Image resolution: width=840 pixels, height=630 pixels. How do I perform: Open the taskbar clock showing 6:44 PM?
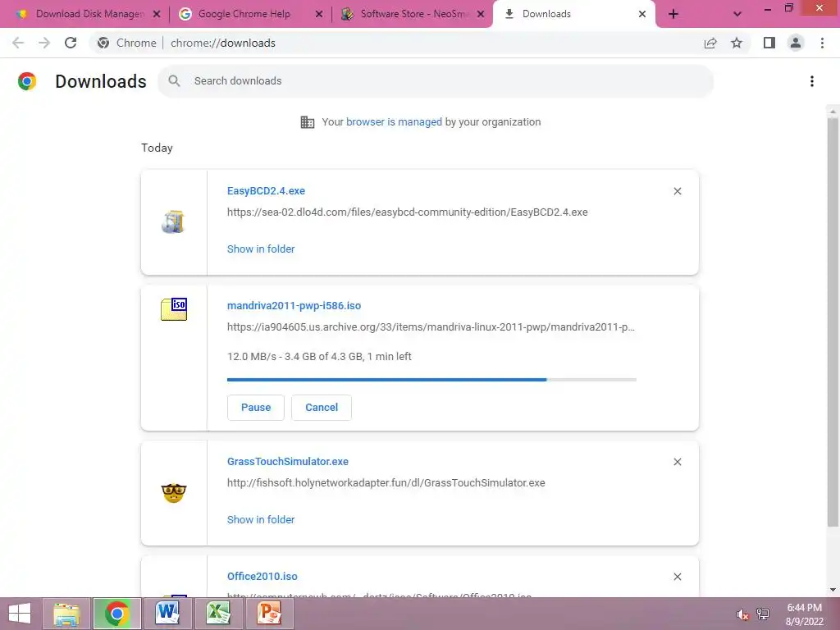(x=804, y=614)
